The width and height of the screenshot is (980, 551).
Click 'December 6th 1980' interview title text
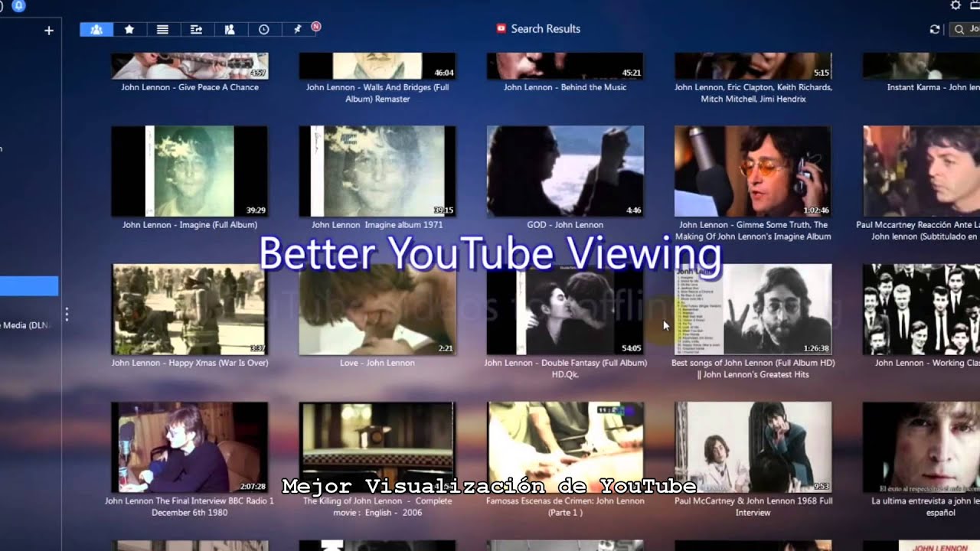coord(189,507)
